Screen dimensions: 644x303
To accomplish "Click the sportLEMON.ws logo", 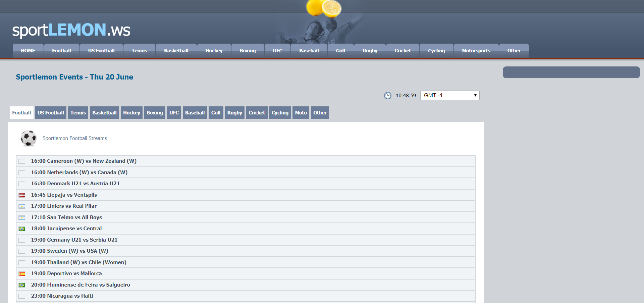I will click(71, 30).
